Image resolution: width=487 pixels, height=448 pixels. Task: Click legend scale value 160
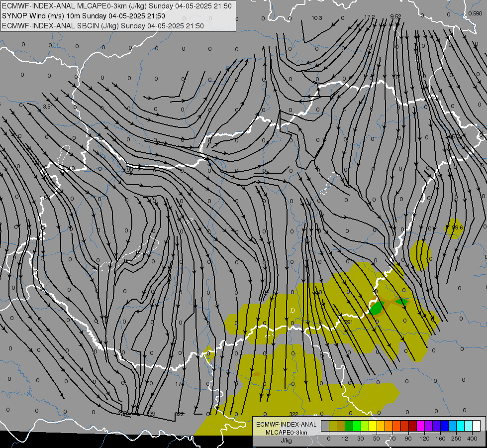tap(440, 439)
